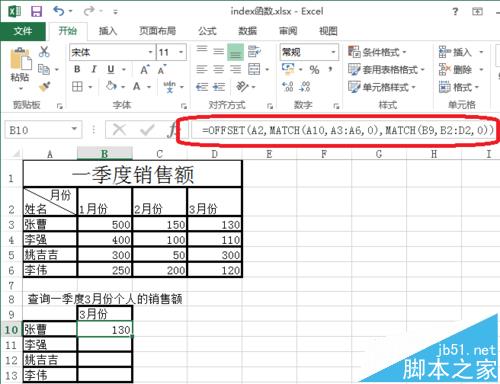This screenshot has width=500, height=384.
Task: Align text left
Action: (202, 69)
